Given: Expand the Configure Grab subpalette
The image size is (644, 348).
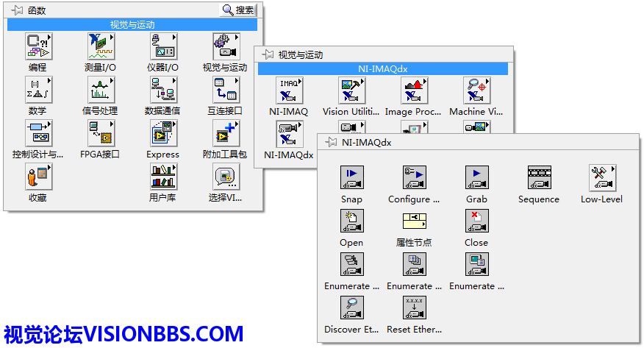Looking at the screenshot, I should [x=414, y=177].
